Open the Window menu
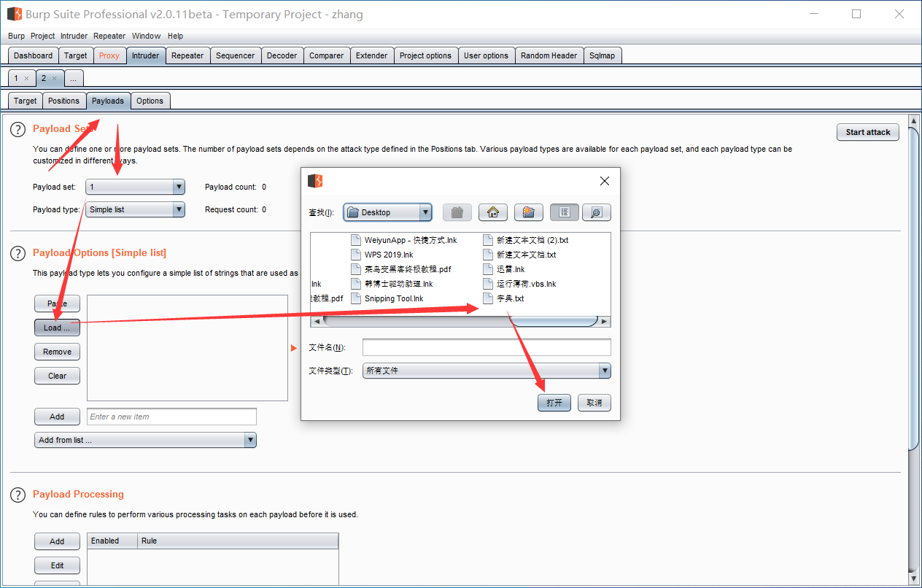The height and width of the screenshot is (588, 922). pos(146,36)
